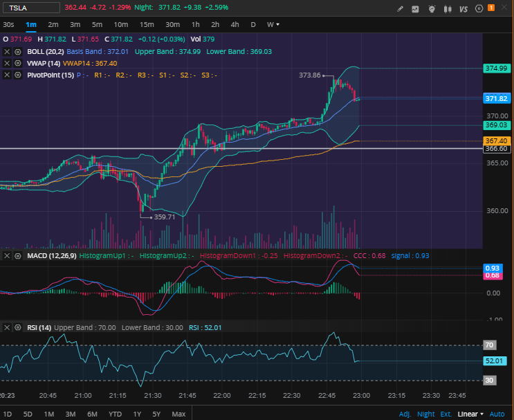Set range to 1D
Image resolution: width=514 pixels, height=420 pixels.
click(x=8, y=414)
